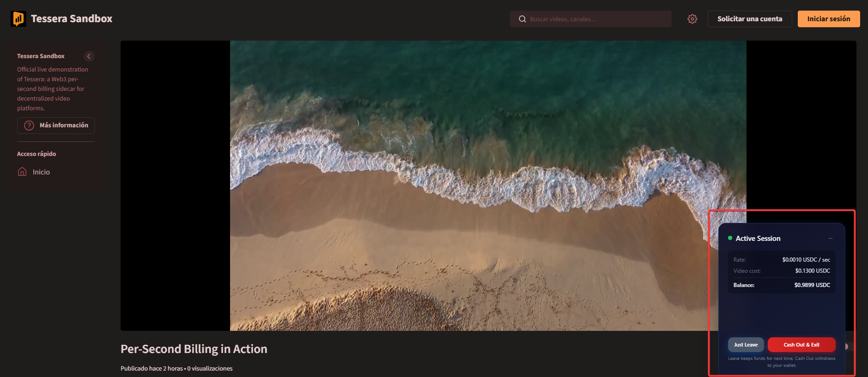Click the Per-Second Billing in Action title
The width and height of the screenshot is (868, 377).
pyautogui.click(x=194, y=349)
